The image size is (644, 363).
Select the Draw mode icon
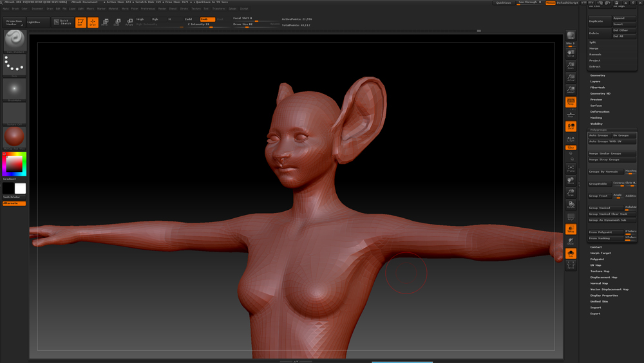[93, 23]
